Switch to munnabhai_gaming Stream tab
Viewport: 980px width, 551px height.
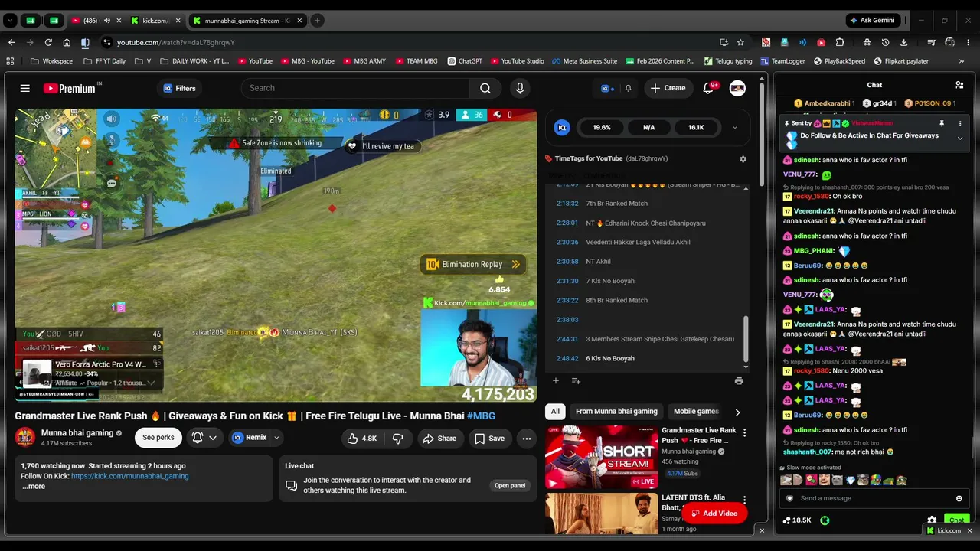[247, 21]
